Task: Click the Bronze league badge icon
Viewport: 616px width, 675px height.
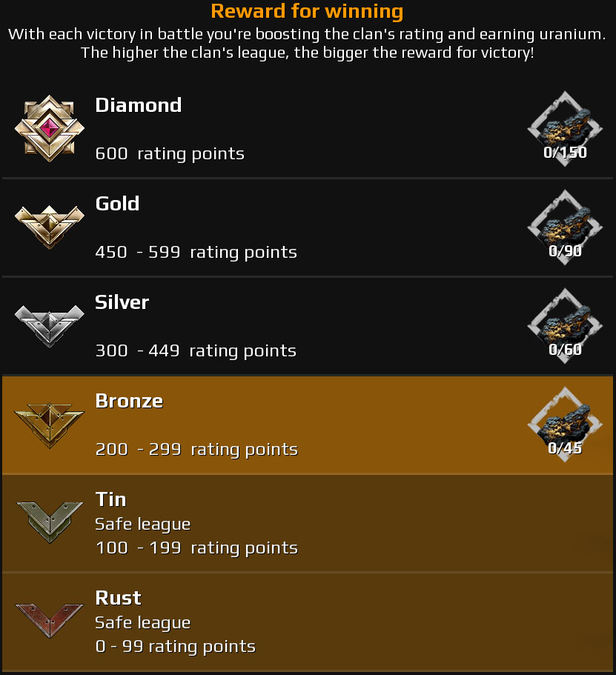Action: point(50,425)
